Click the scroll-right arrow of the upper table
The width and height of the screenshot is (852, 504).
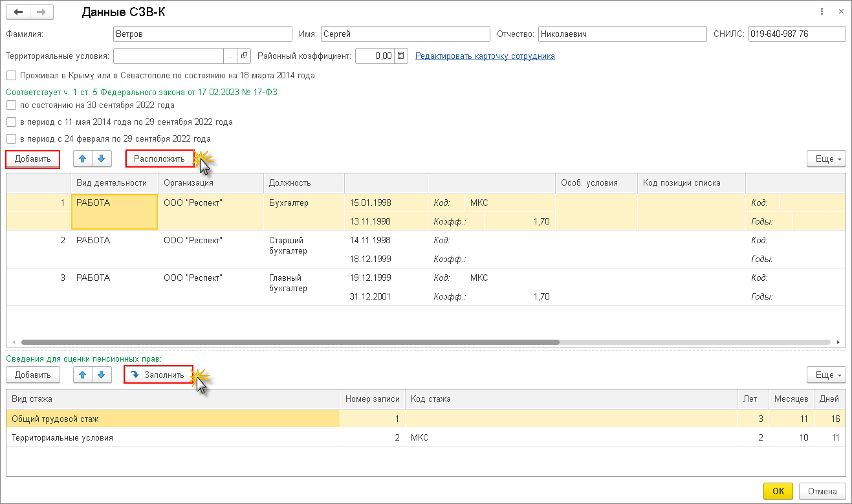click(838, 342)
